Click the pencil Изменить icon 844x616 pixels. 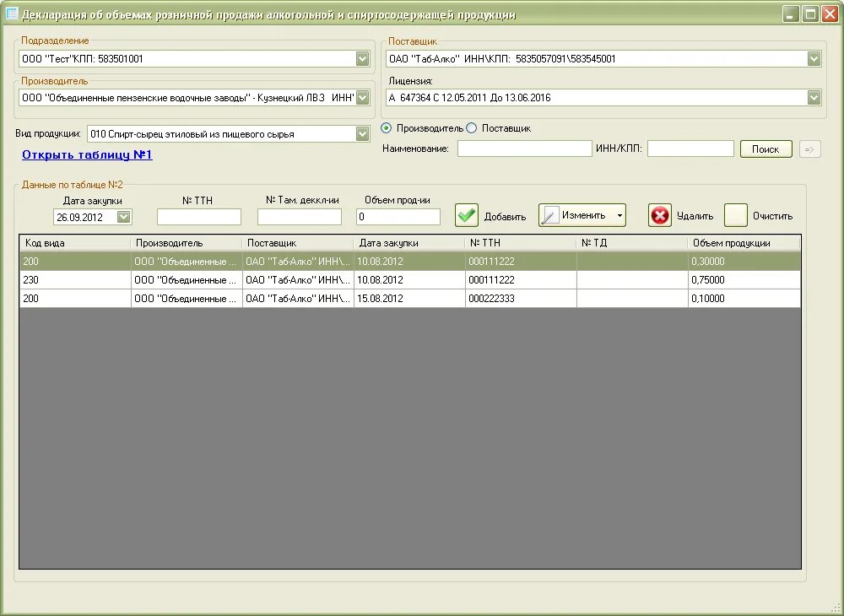coord(549,216)
